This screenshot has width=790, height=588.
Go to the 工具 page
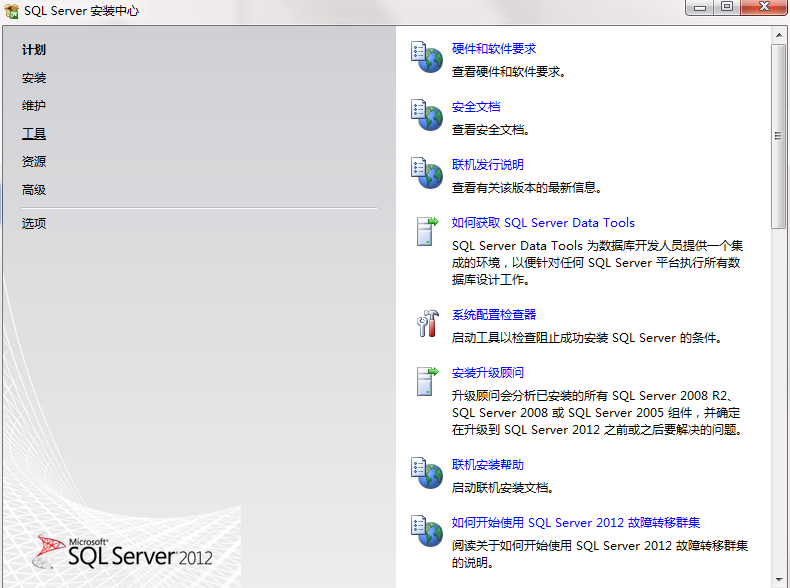pos(34,134)
